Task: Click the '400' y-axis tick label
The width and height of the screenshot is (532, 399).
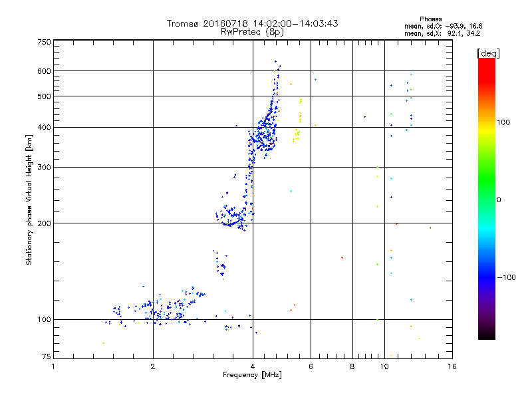Action: [x=44, y=127]
